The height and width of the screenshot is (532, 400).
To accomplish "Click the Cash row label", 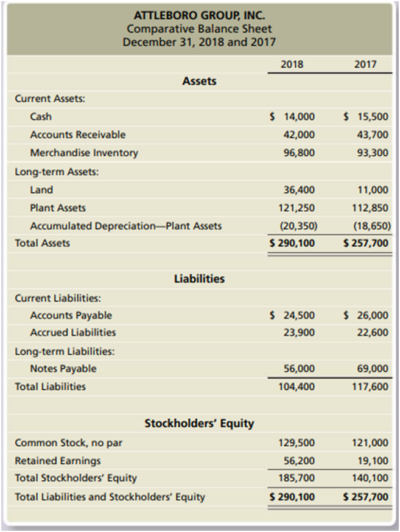I will tap(41, 116).
